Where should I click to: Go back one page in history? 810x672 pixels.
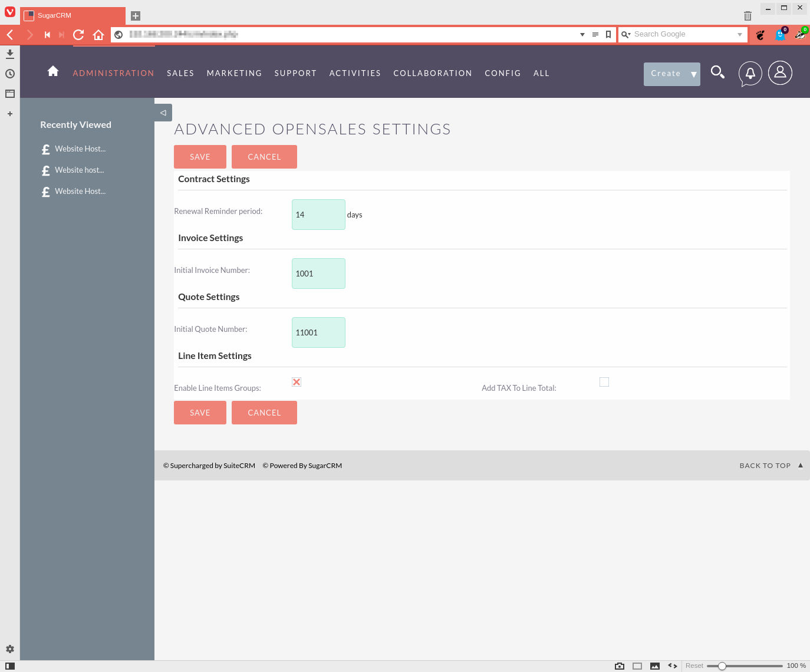tap(10, 35)
